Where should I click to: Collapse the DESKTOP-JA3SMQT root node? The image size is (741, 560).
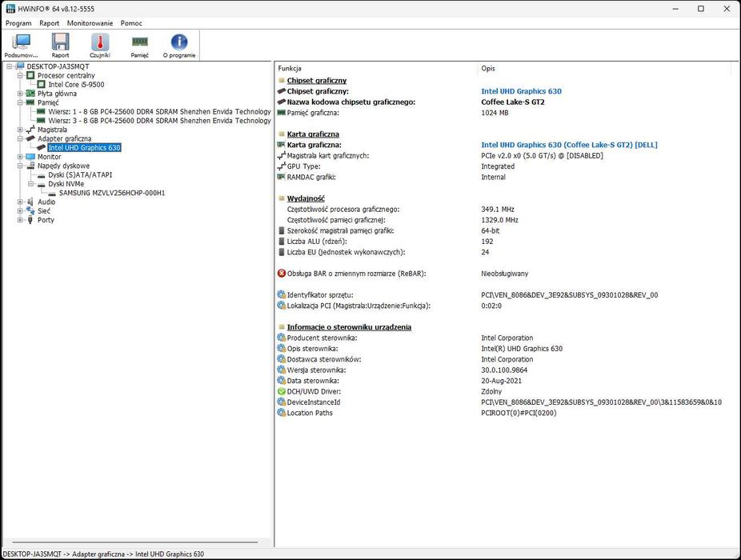tap(9, 66)
